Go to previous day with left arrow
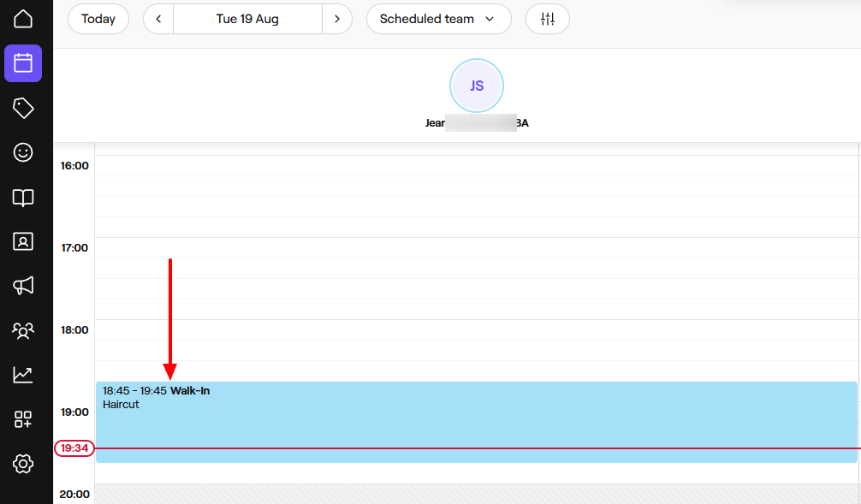Viewport: 861px width, 504px height. [x=158, y=19]
